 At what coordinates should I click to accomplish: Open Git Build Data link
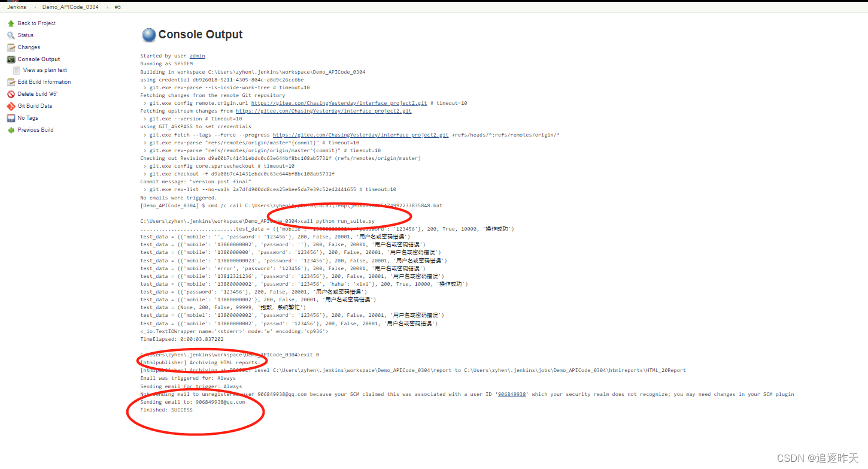point(35,106)
